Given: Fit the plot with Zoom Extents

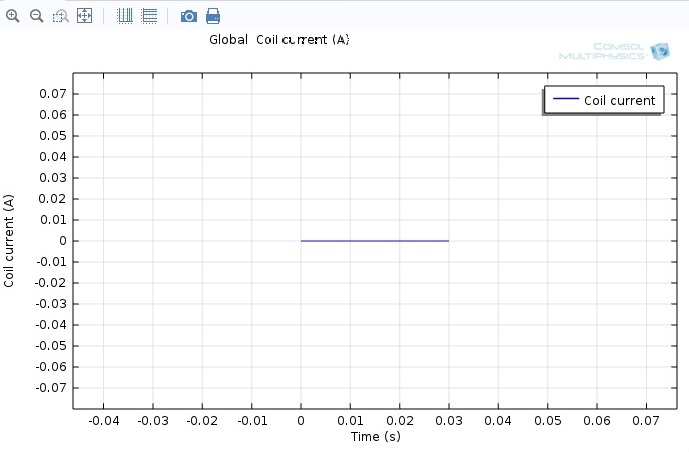Looking at the screenshot, I should (84, 16).
